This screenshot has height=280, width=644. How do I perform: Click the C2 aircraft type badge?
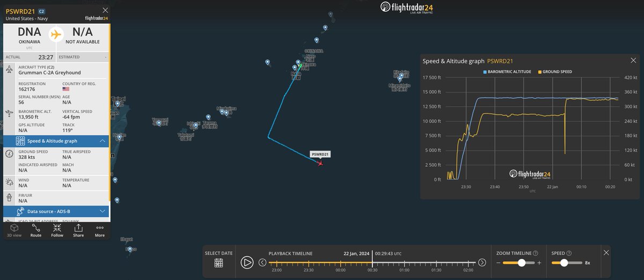click(42, 11)
